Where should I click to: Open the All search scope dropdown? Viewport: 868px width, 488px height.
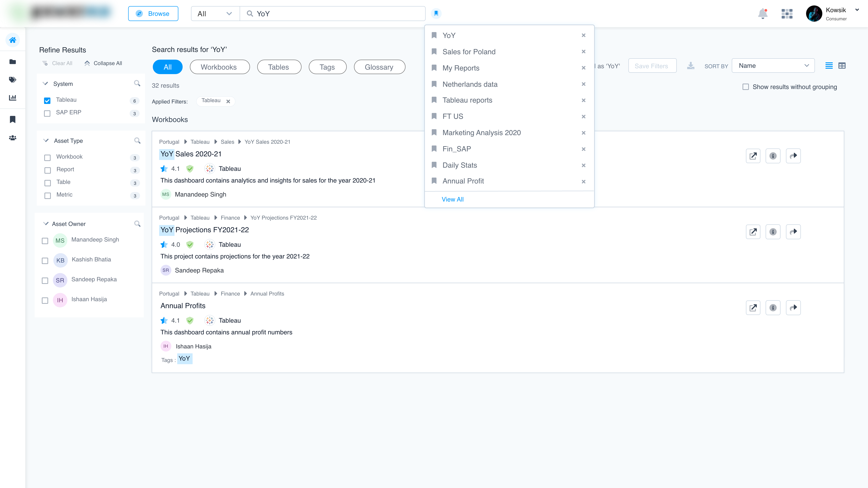point(215,14)
